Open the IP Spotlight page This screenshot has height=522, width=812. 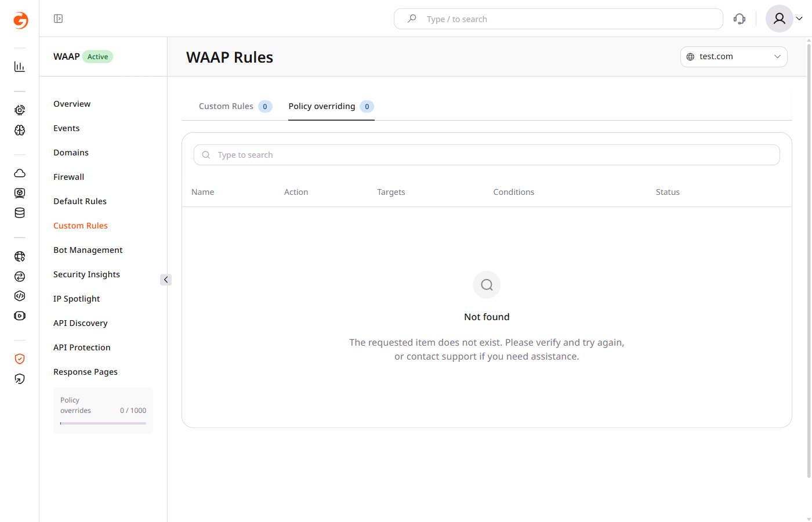pyautogui.click(x=77, y=299)
